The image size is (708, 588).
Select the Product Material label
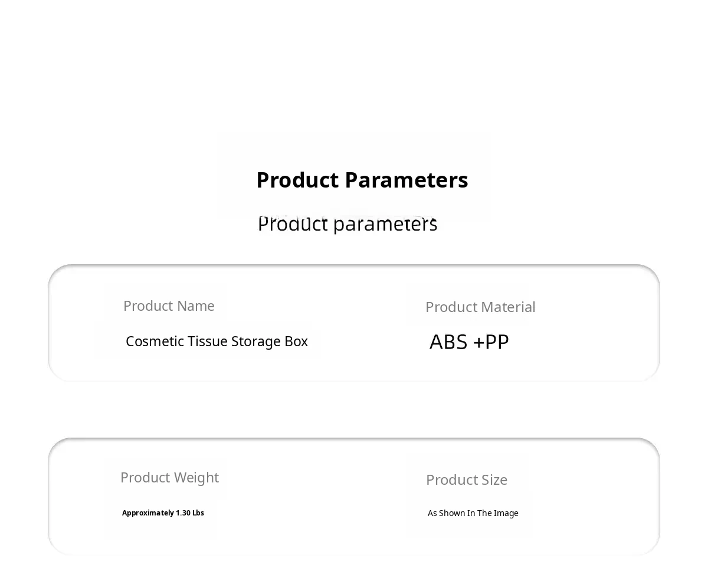click(x=480, y=307)
